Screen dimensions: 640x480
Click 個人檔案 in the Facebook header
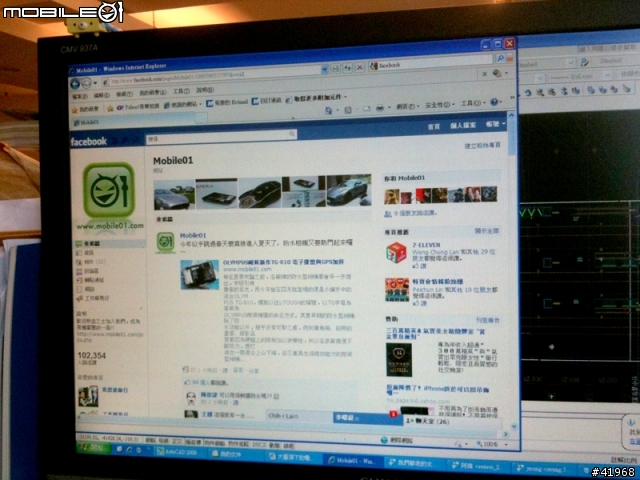pyautogui.click(x=462, y=125)
